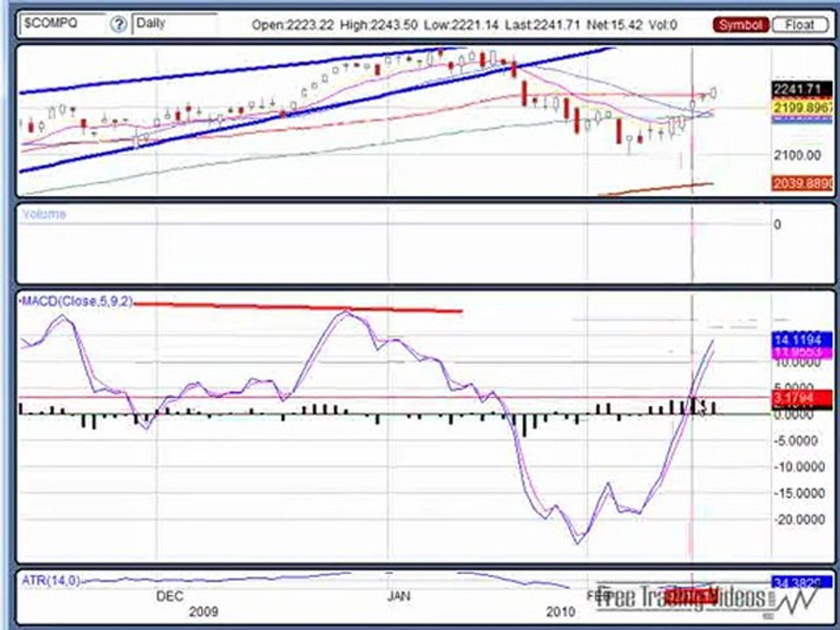Click the -20.0000 MACD axis label
Viewport: 840px width, 630px height.
tap(799, 520)
